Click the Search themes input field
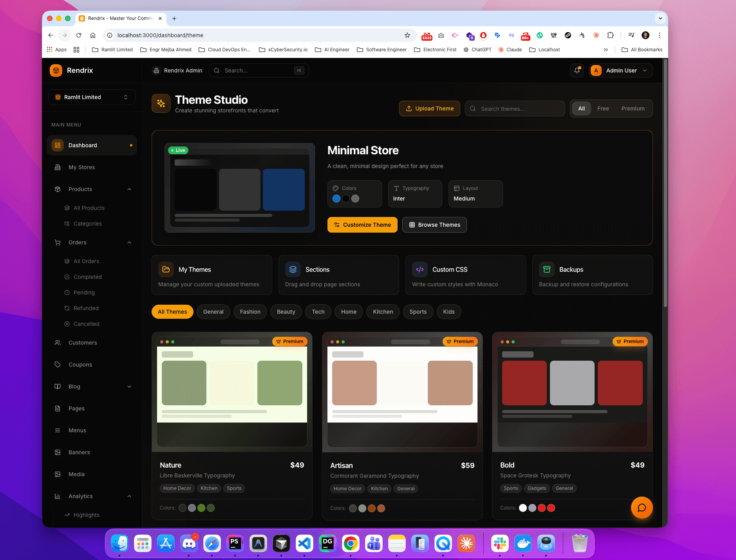This screenshot has width=736, height=560. click(514, 108)
